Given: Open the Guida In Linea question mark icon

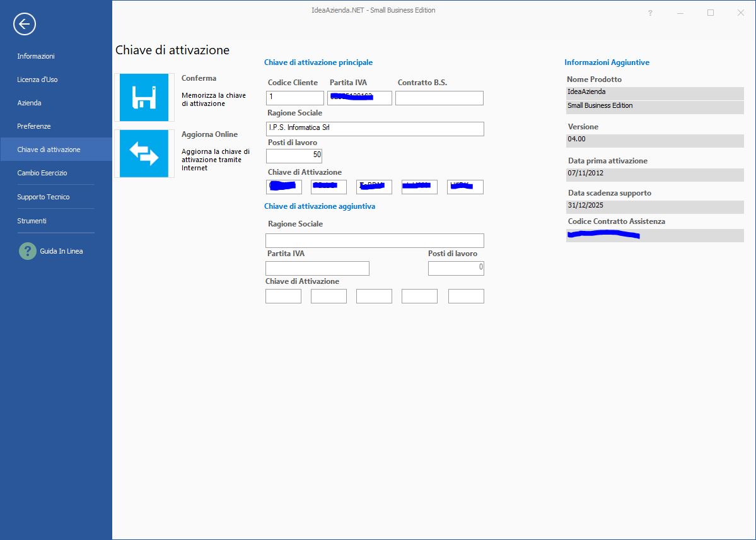Looking at the screenshot, I should coord(28,251).
